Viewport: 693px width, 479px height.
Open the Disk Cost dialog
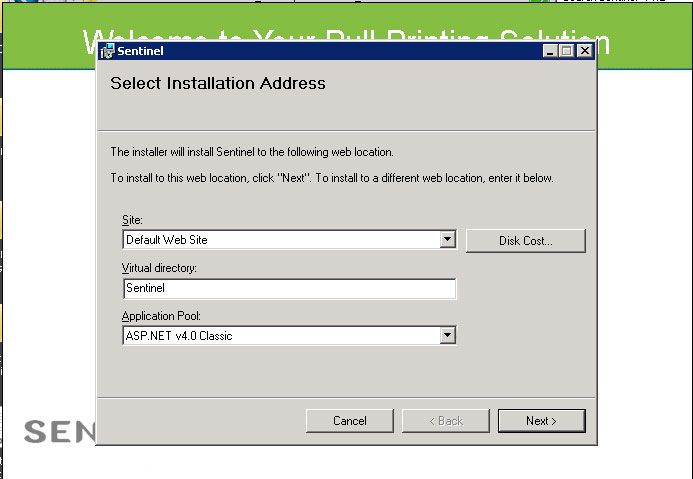[525, 241]
